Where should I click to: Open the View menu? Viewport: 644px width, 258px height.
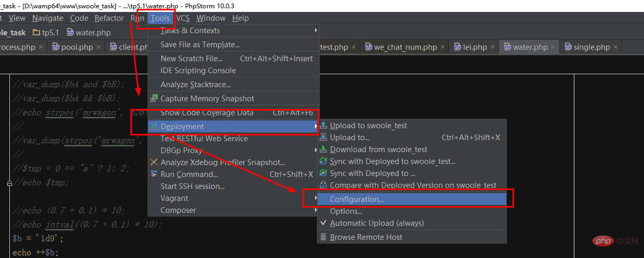pos(17,18)
